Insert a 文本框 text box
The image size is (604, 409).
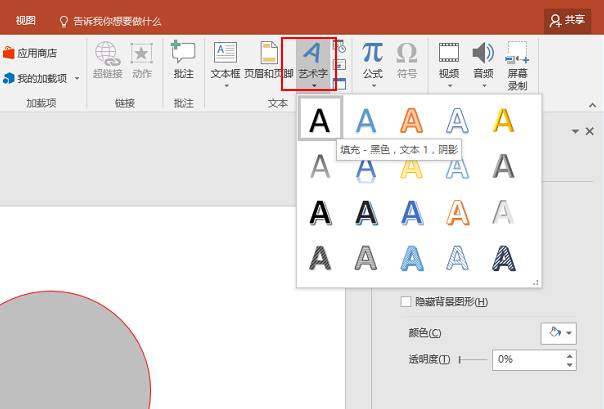pyautogui.click(x=226, y=60)
